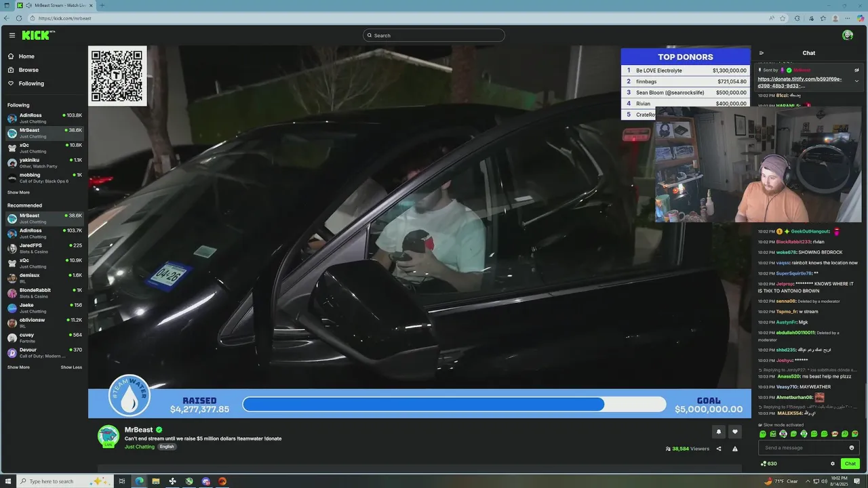Screen dimensions: 868x488
Task: Open xQc channel in Following list
Action: click(44, 148)
